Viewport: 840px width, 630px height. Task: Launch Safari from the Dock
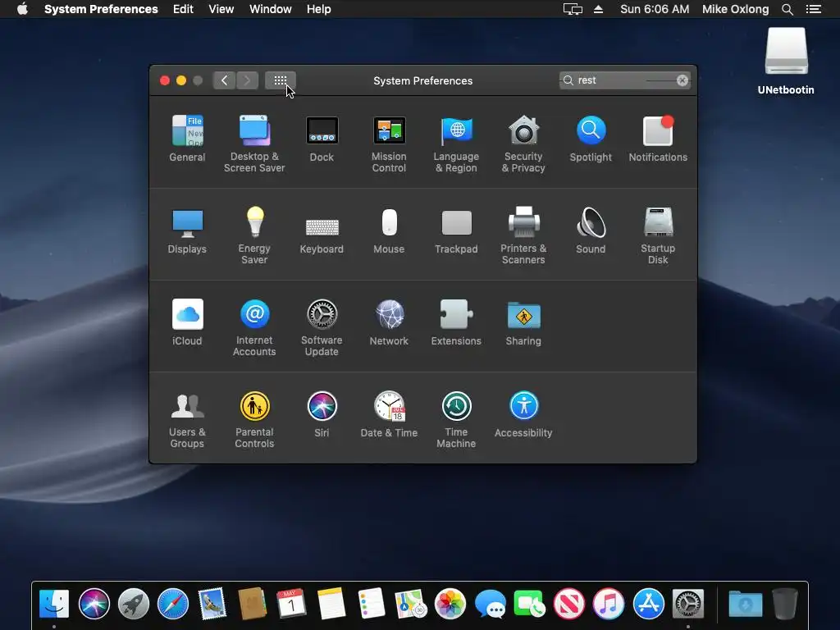pos(173,604)
